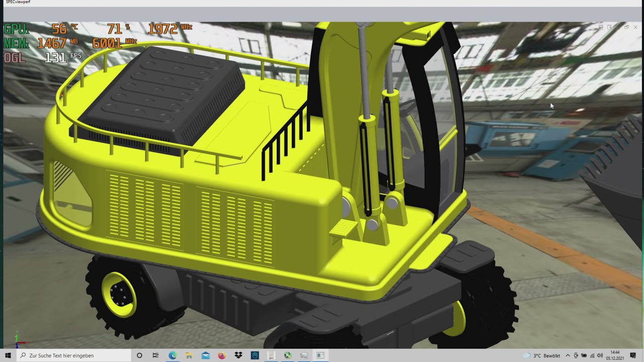Launch Microsoft Edge from the taskbar
Image resolution: width=644 pixels, height=362 pixels.
173,355
